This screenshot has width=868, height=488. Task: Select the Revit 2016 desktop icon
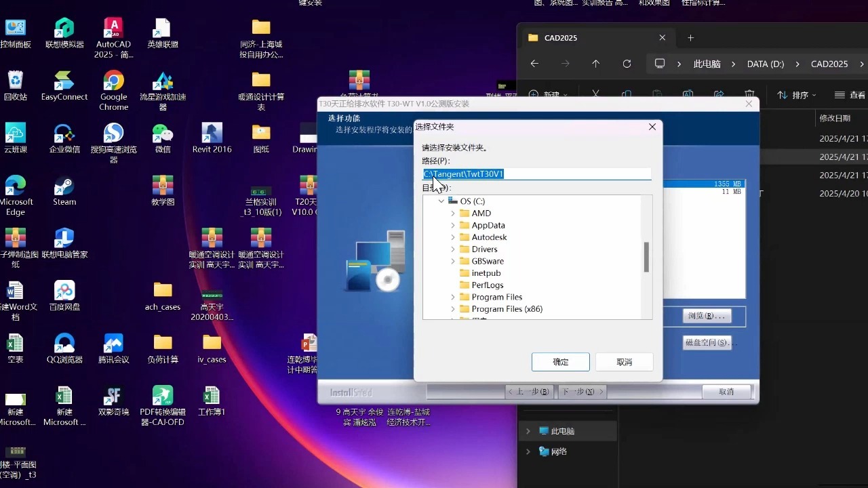(212, 138)
